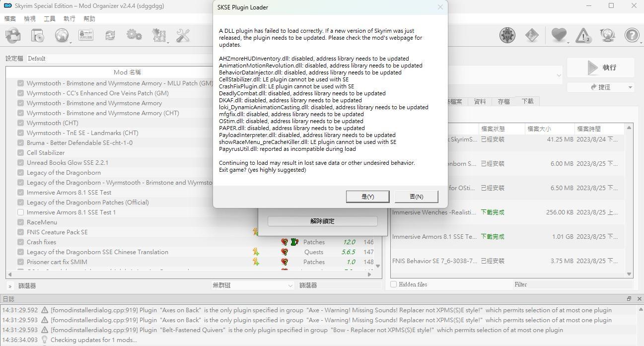The width and height of the screenshot is (644, 346).
Task: Open the tools puzzle icon dropdown arrow
Action: tap(168, 43)
